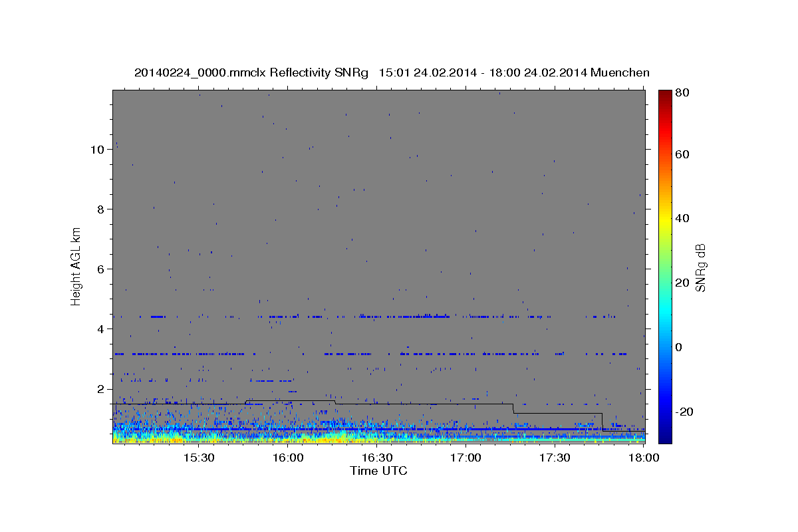Select the 16:00 time tick label
The height and width of the screenshot is (532, 798).
(287, 458)
